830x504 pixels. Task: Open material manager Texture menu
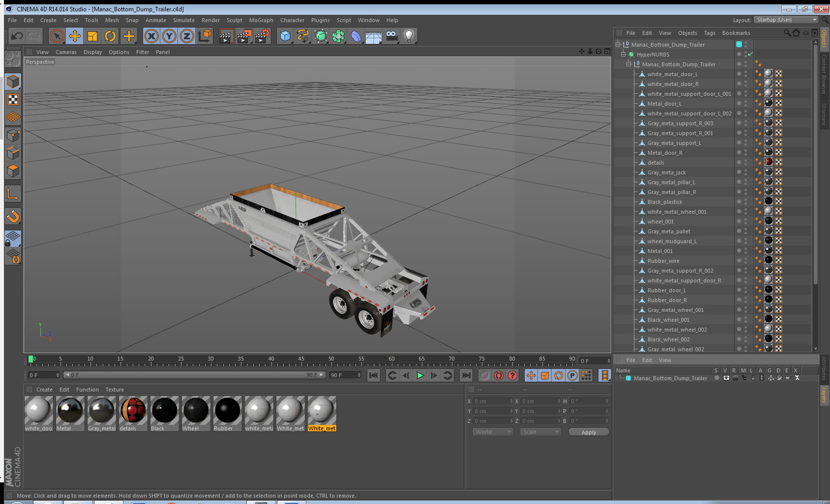coord(115,390)
